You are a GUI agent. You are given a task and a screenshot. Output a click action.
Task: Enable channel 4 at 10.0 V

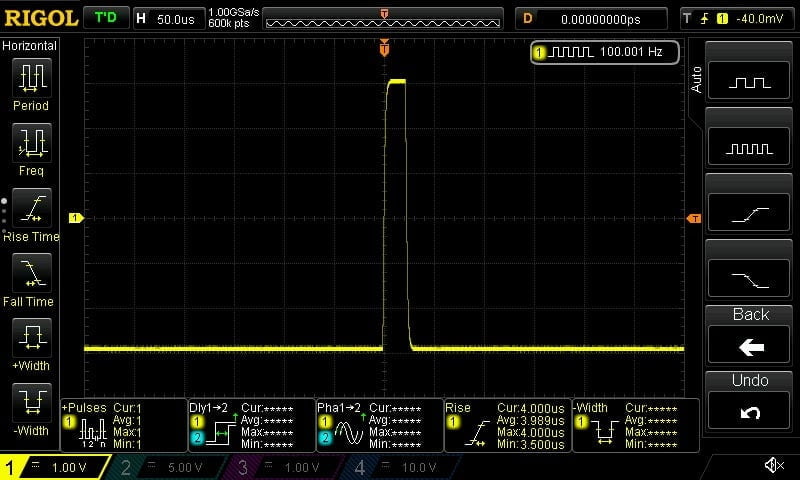click(401, 467)
